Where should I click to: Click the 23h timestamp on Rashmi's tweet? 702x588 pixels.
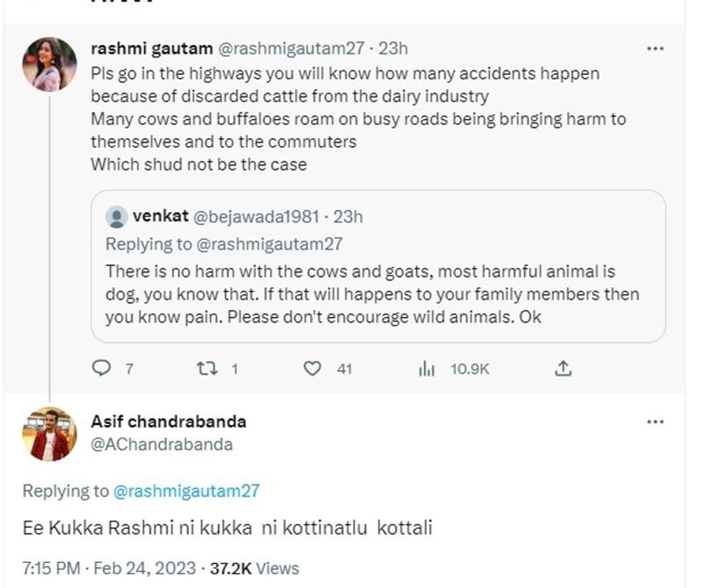pyautogui.click(x=393, y=49)
